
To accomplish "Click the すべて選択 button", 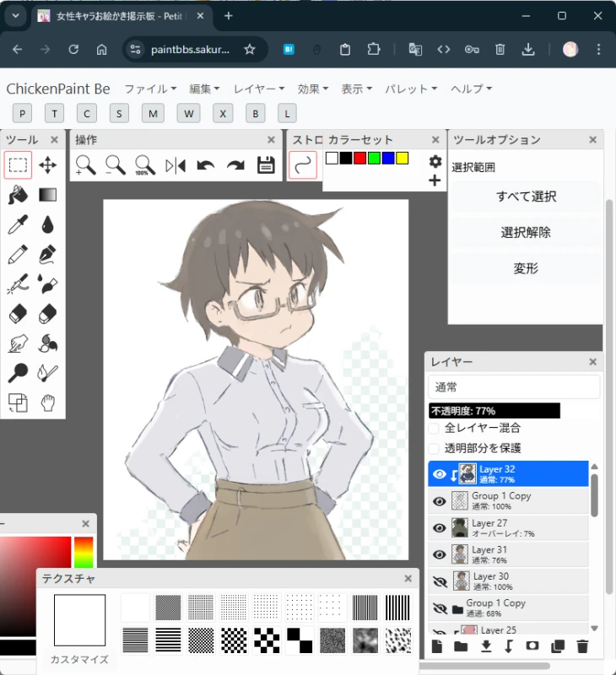I will tap(526, 197).
